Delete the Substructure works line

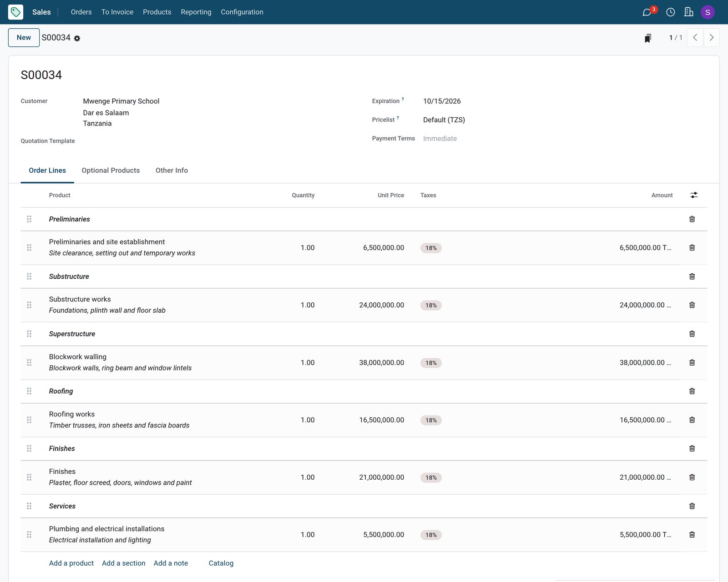692,305
